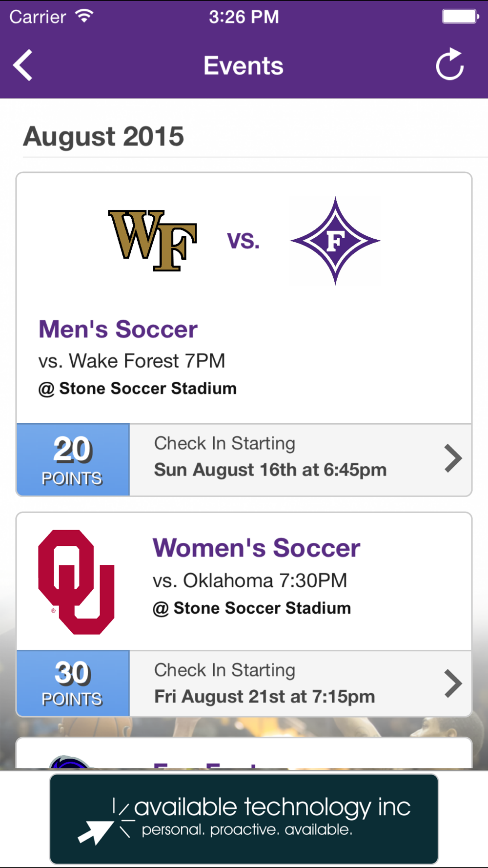
Task: Tap the 20 Points badge
Action: pyautogui.click(x=73, y=460)
